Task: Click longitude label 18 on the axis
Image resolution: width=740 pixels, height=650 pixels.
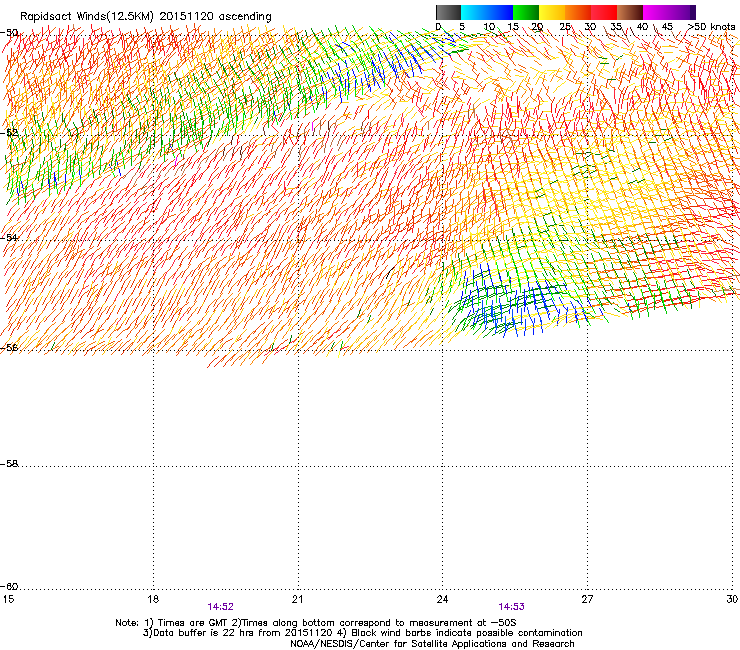Action: coord(152,599)
